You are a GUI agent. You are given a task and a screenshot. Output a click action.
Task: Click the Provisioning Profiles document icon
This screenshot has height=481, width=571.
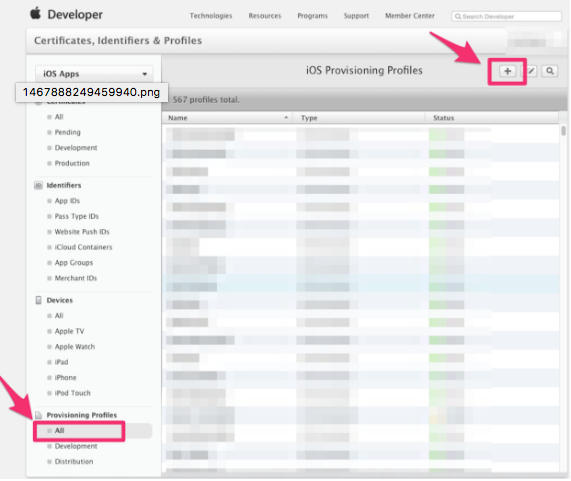pyautogui.click(x=38, y=415)
